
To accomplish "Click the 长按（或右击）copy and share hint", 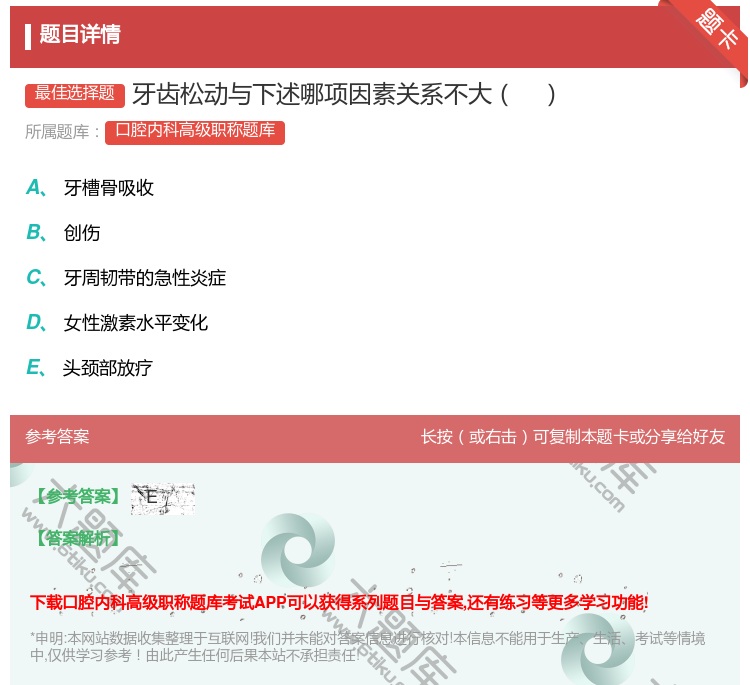I will [573, 437].
